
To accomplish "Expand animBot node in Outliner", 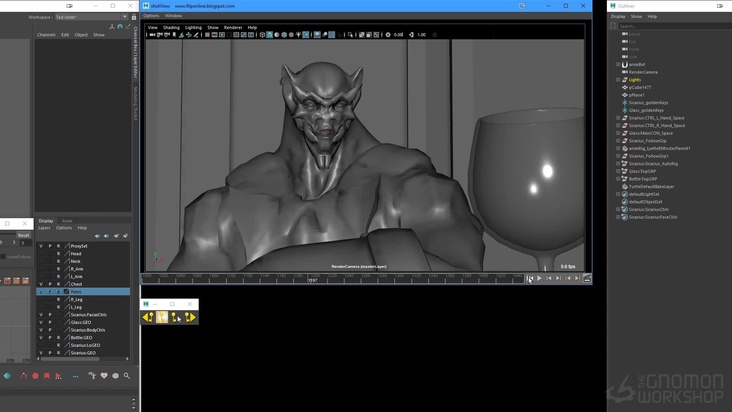I will [x=618, y=64].
